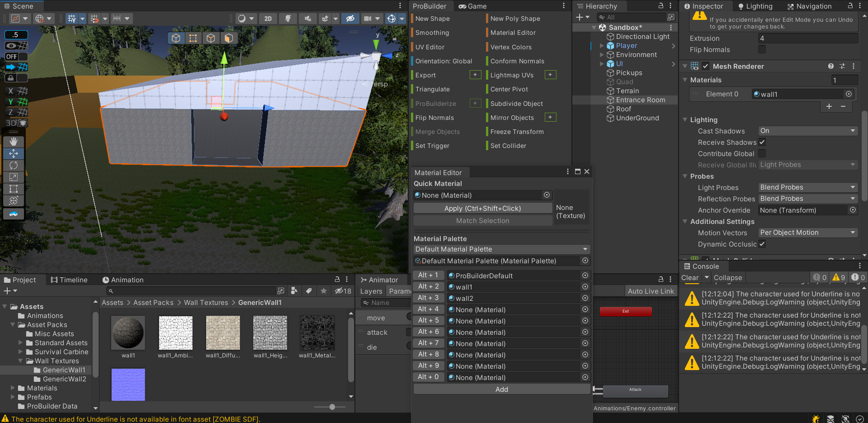868x423 pixels.
Task: Toggle hidden objects visibility in Scene
Action: click(x=350, y=19)
